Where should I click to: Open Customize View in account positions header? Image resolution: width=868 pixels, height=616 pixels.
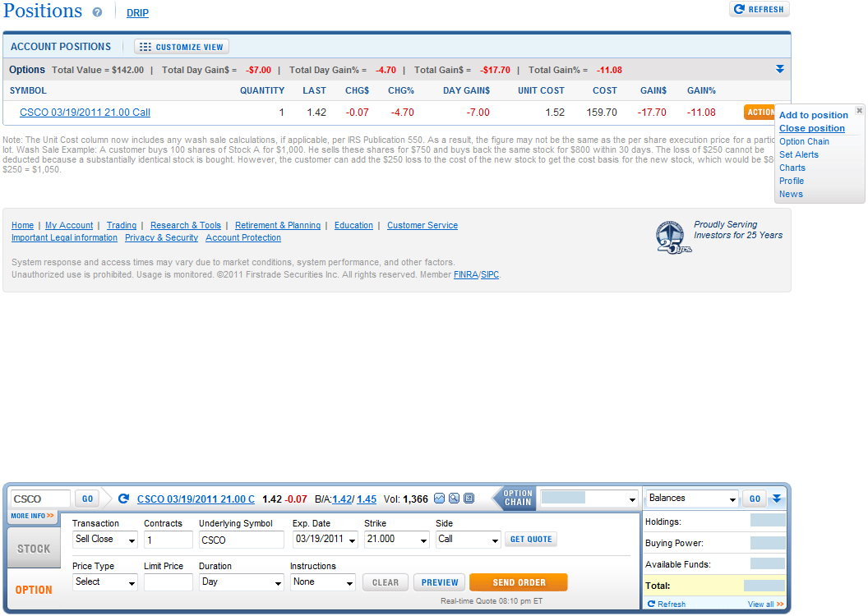point(181,46)
